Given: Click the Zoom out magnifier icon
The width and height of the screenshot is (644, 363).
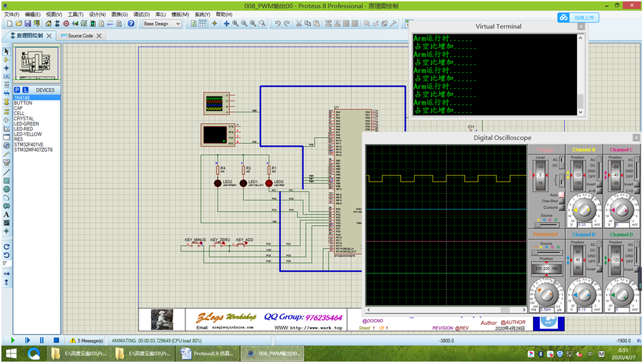Looking at the screenshot, I should pos(244,24).
